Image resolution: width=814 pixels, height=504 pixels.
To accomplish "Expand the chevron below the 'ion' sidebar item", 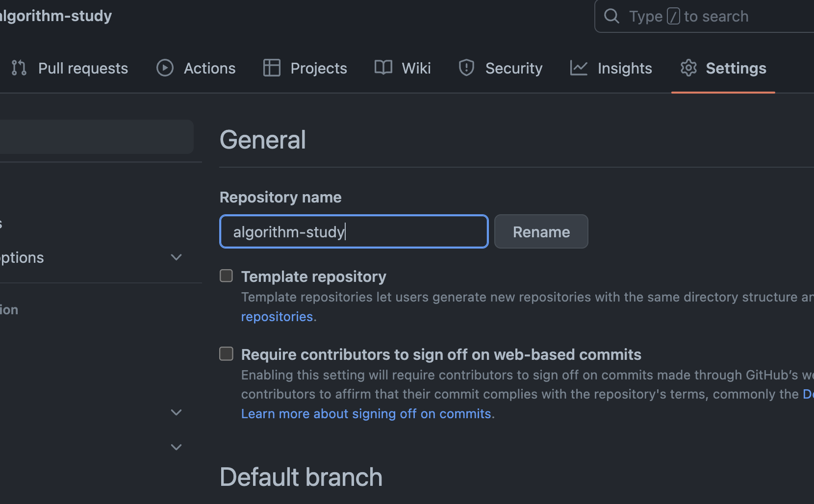I will [x=176, y=412].
